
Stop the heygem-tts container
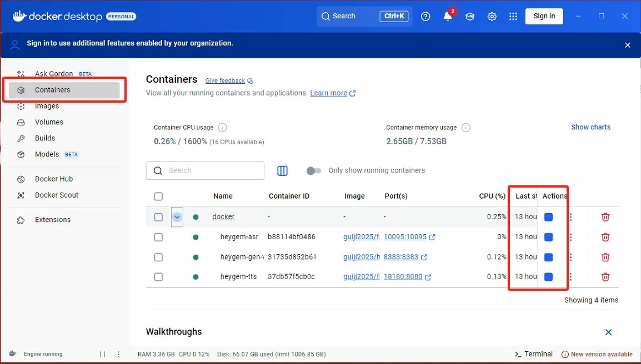point(549,277)
